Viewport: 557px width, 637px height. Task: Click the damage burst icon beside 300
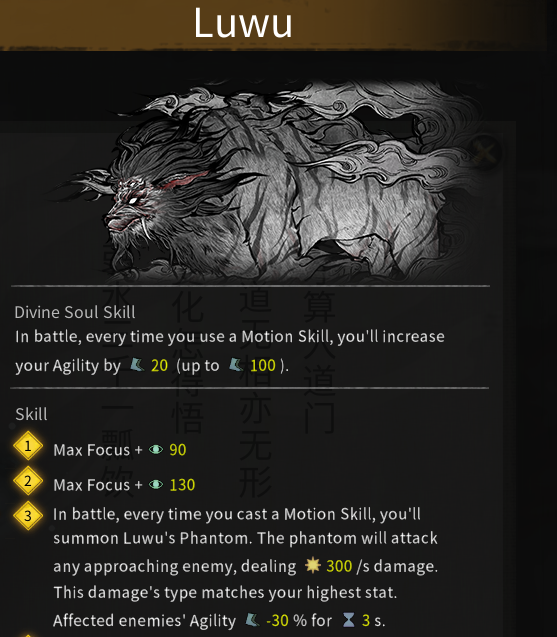click(313, 565)
